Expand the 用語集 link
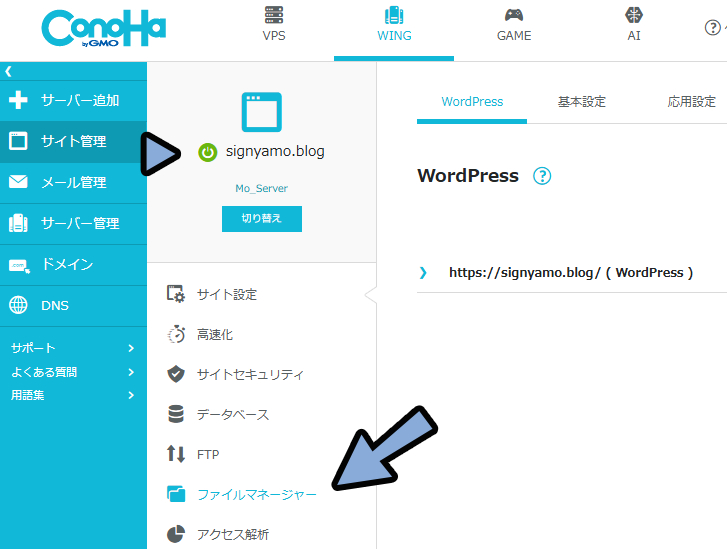 point(72,395)
